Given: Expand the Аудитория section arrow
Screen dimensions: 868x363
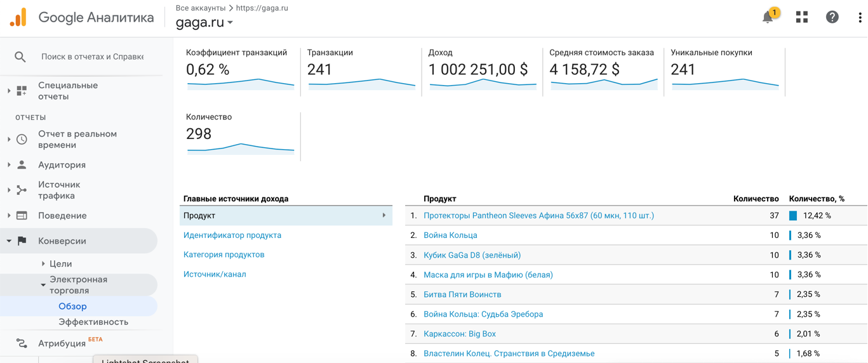Looking at the screenshot, I should click(x=9, y=165).
